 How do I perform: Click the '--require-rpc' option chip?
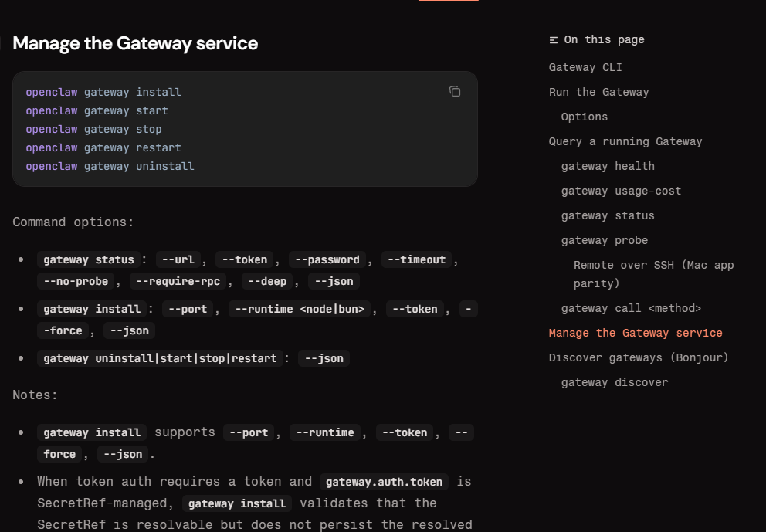click(178, 281)
